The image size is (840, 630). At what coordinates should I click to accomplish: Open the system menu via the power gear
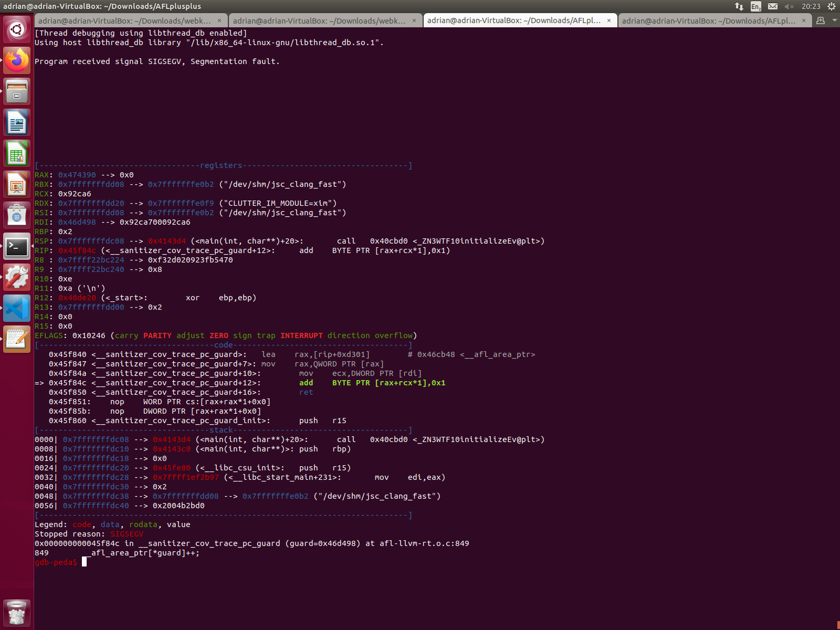coord(832,7)
